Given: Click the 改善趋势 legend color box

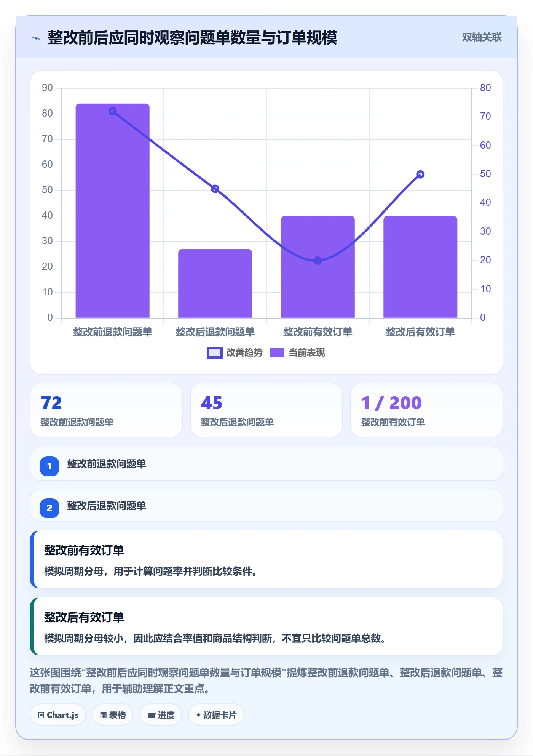Looking at the screenshot, I should pos(214,353).
